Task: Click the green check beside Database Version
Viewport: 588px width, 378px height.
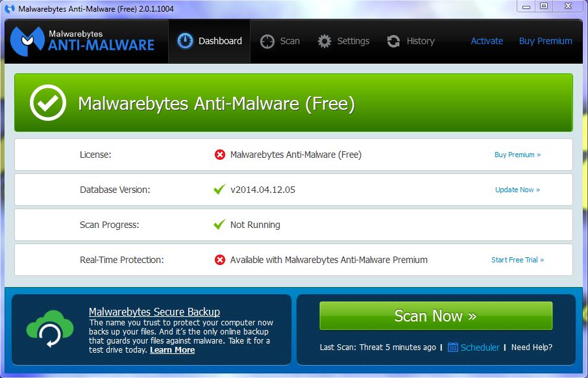Action: point(219,189)
